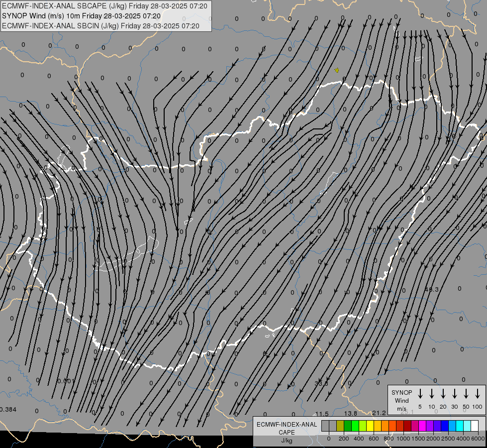Click the 400 tick label on CAPE scale

coord(359,439)
